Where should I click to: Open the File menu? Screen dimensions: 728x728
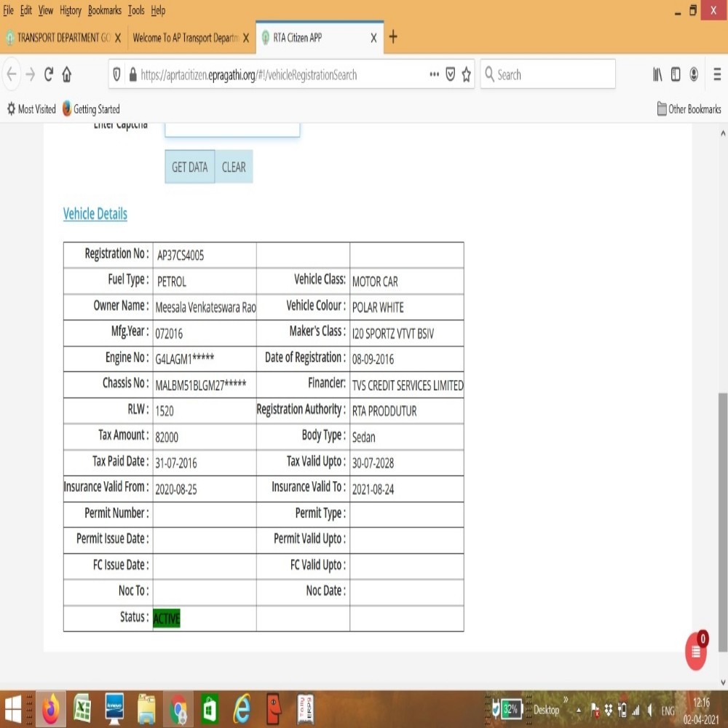(8, 10)
